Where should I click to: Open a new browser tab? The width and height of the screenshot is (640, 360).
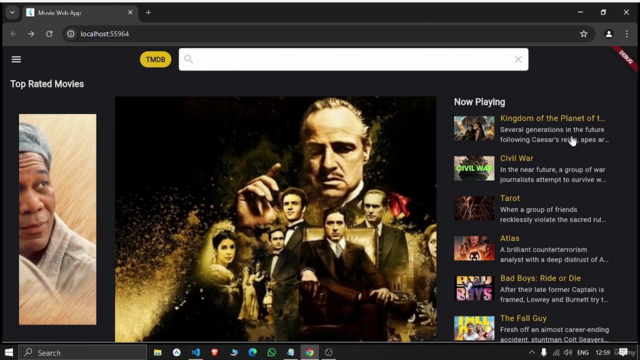[x=148, y=13]
